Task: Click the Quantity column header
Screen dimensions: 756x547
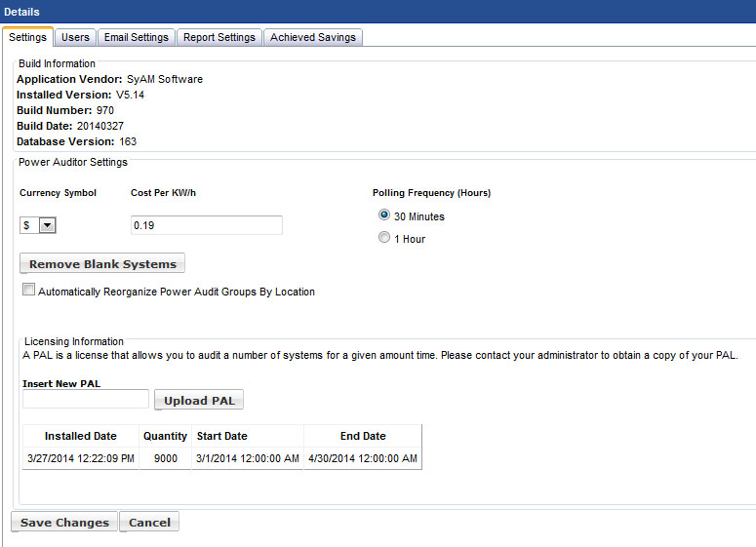Action: (165, 436)
